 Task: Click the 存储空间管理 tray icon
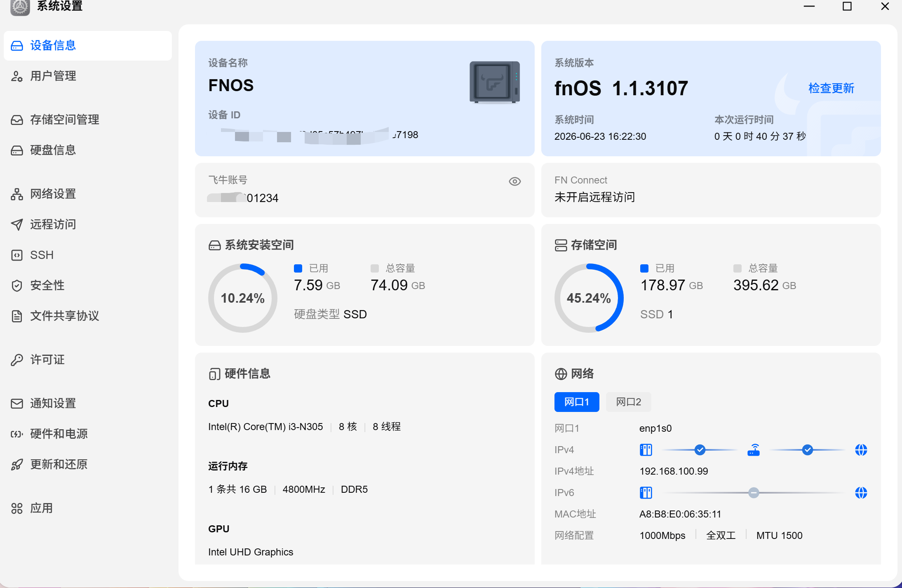17,120
